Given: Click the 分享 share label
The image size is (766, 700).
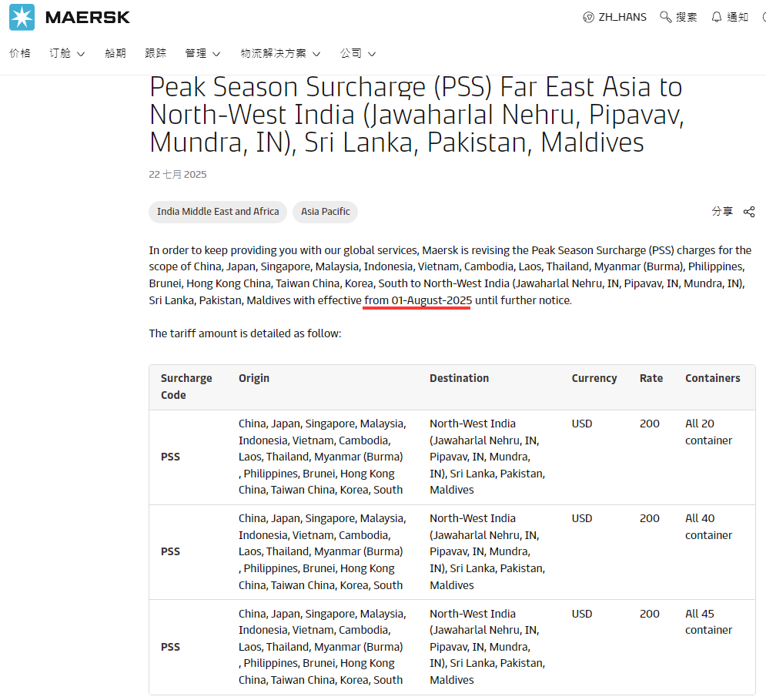Looking at the screenshot, I should [722, 211].
